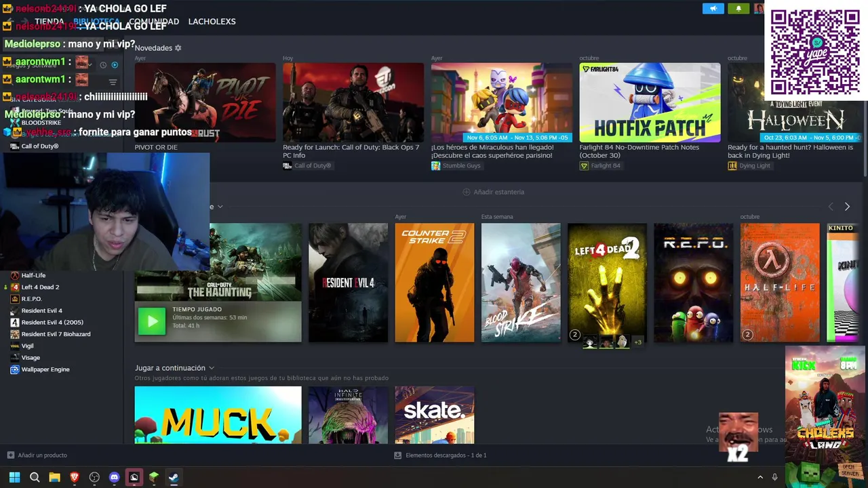The width and height of the screenshot is (868, 488).
Task: Click the Half-Life icon in the library list
Action: (x=15, y=275)
